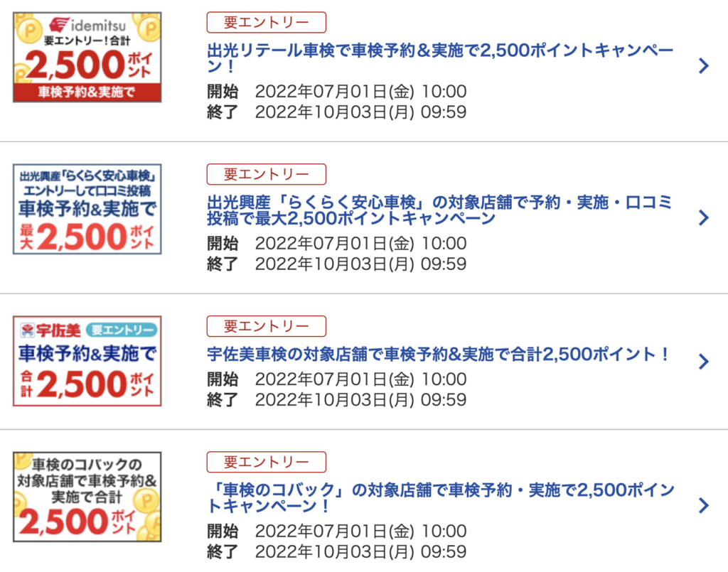Click chevron arrow for 出光リテール車検 campaign
The image size is (728, 572).
pos(704,66)
